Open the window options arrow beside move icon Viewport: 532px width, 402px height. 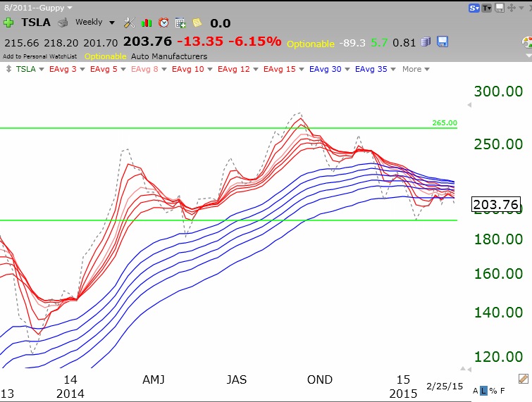(x=521, y=8)
